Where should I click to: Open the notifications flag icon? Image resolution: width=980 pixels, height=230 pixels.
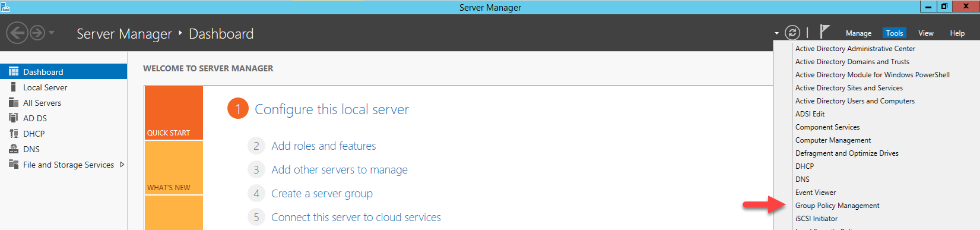[x=824, y=31]
